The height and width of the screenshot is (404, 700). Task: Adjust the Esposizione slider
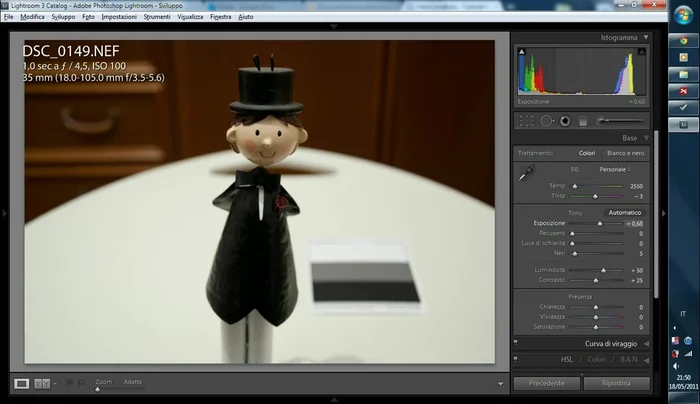pos(599,224)
